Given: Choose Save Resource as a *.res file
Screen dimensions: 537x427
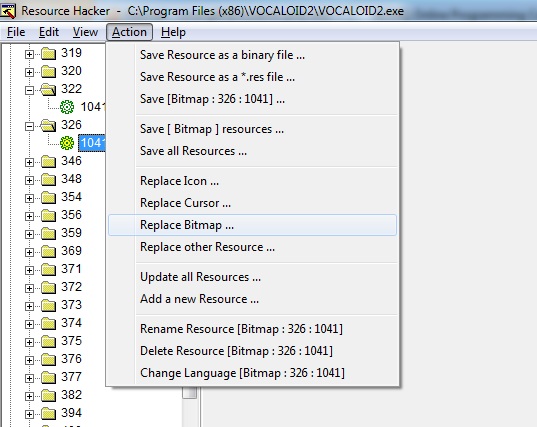Looking at the screenshot, I should point(252,77).
